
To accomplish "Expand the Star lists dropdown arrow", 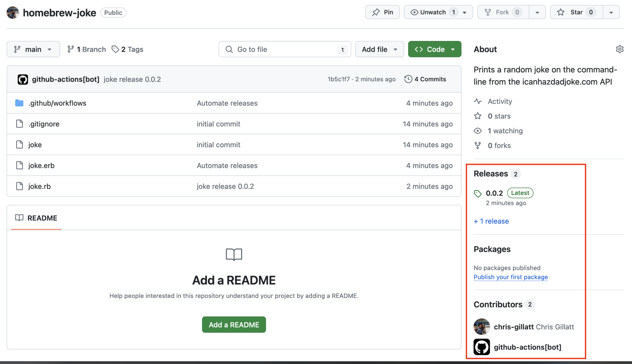I will tap(611, 12).
